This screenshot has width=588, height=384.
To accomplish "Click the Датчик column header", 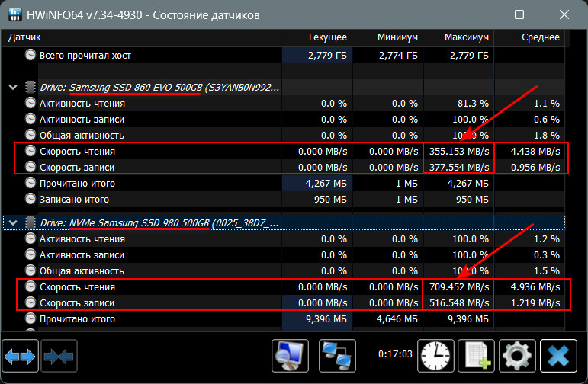I will coord(141,37).
